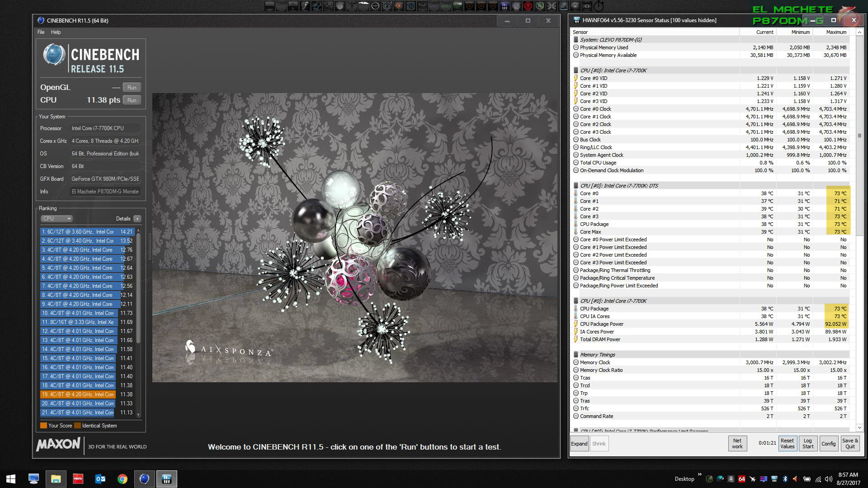Open Google Chrome from the taskbar
The height and width of the screenshot is (488, 868).
[122, 479]
